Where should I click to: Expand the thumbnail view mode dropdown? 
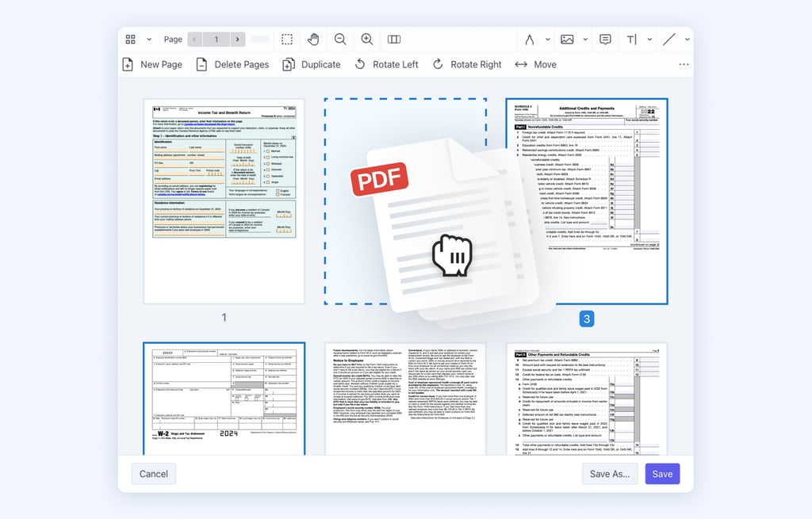148,40
